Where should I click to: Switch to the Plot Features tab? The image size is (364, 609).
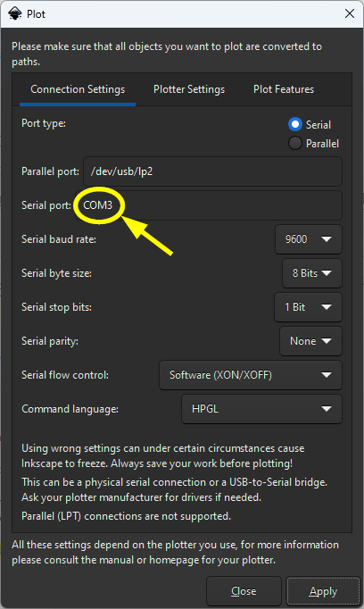point(284,89)
